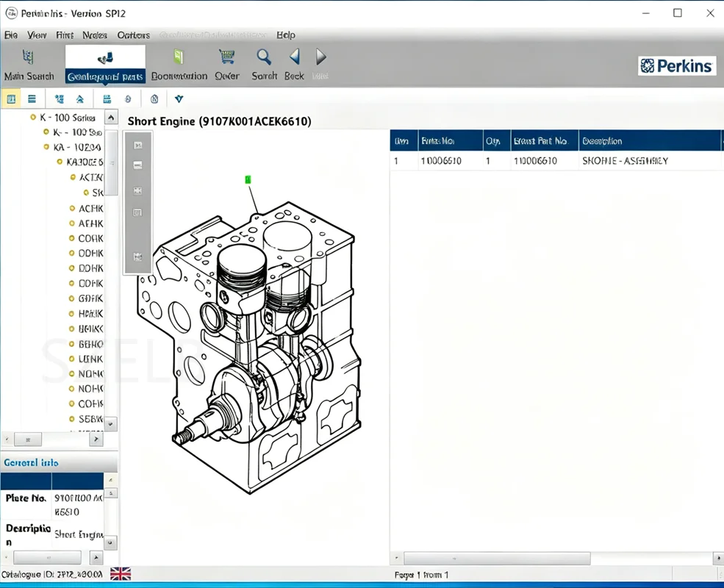Click the Perkins logo
The image size is (724, 588).
tap(676, 66)
